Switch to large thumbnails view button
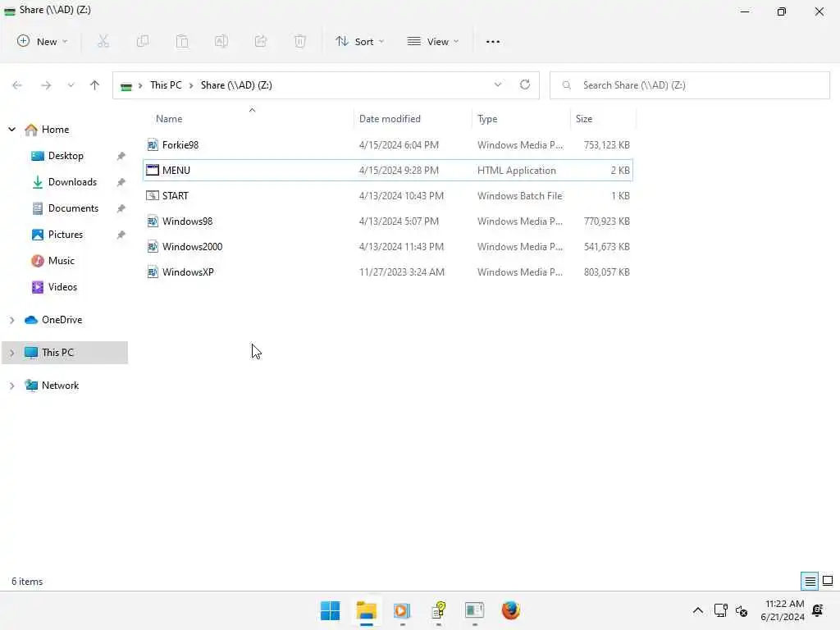840x630 pixels. click(x=828, y=581)
